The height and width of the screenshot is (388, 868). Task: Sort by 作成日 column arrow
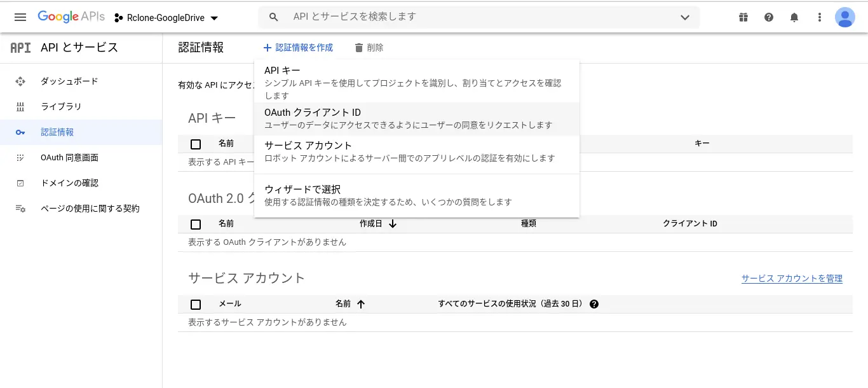(393, 224)
